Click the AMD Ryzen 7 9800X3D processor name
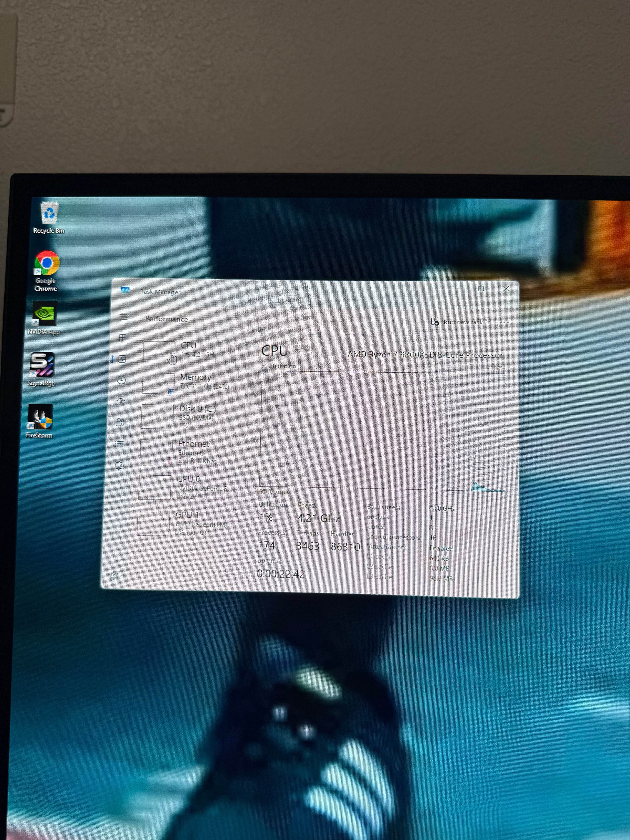The width and height of the screenshot is (630, 840). [425, 355]
